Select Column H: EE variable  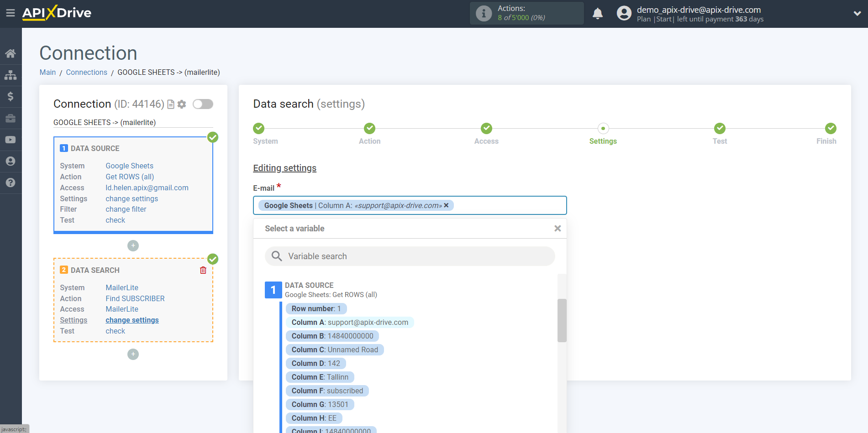coord(314,418)
